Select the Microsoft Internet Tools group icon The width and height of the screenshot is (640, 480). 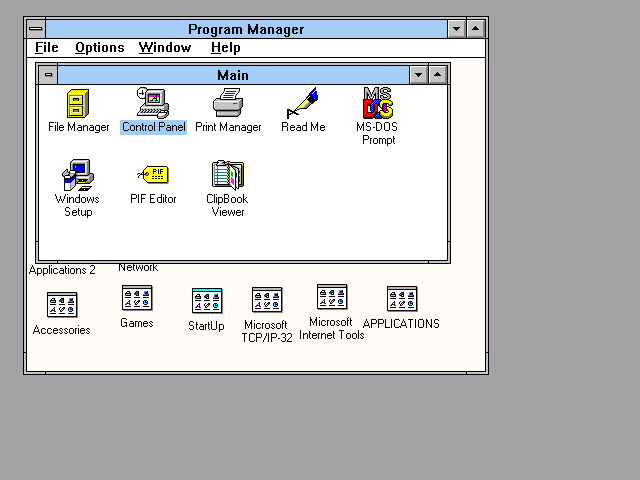tap(332, 297)
